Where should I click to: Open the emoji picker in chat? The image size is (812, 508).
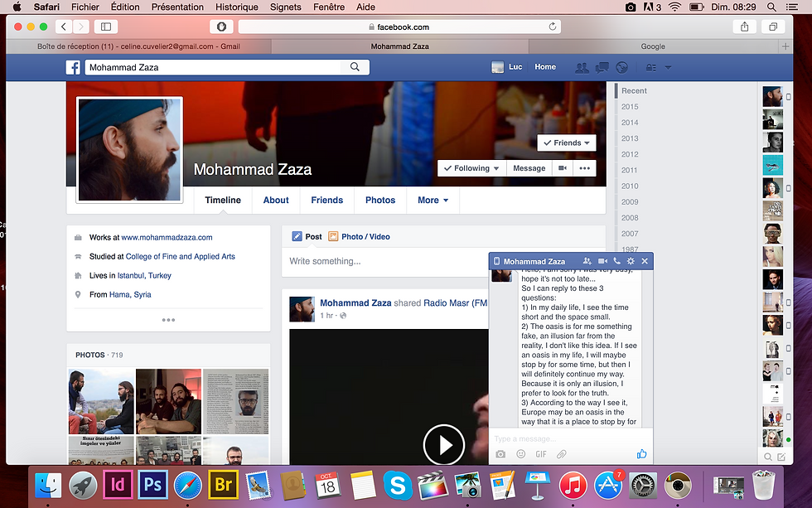point(521,454)
